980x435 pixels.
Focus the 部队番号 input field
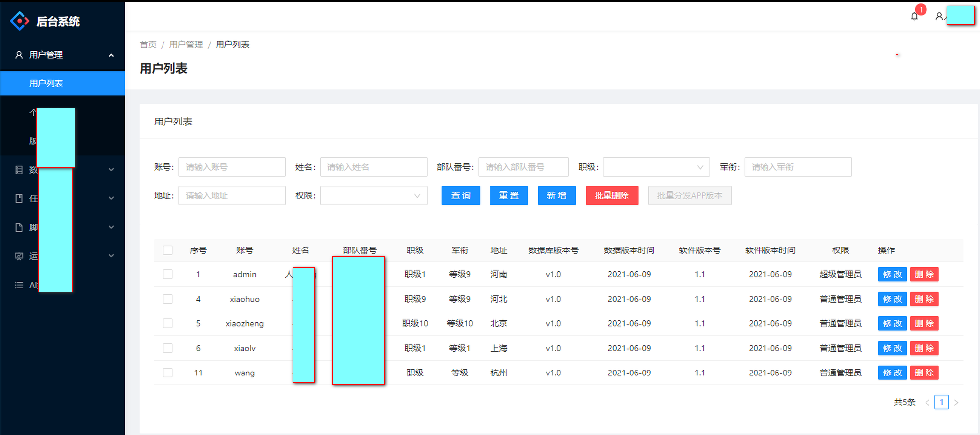[523, 167]
